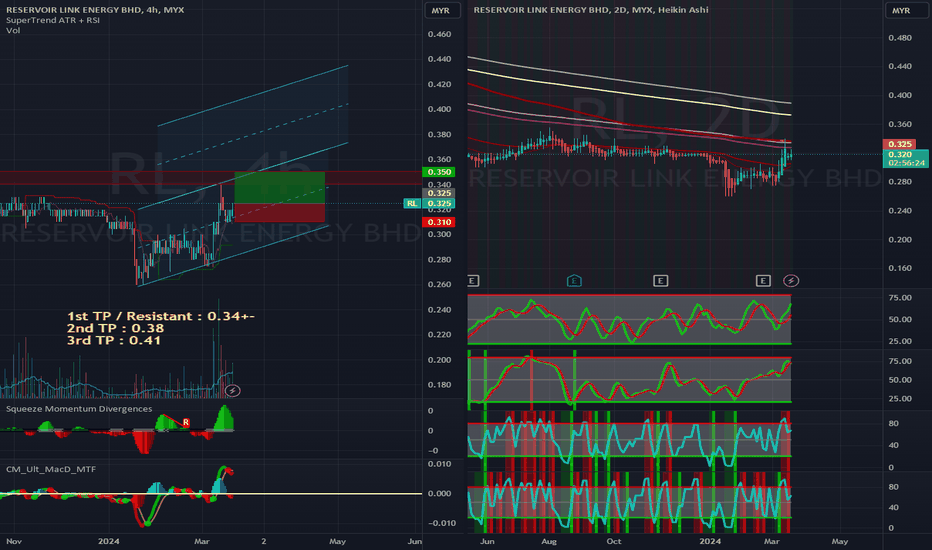Screen dimensions: 932x550
Task: Click the teal 0.320 price label on the 2D axis
Action: coord(900,155)
